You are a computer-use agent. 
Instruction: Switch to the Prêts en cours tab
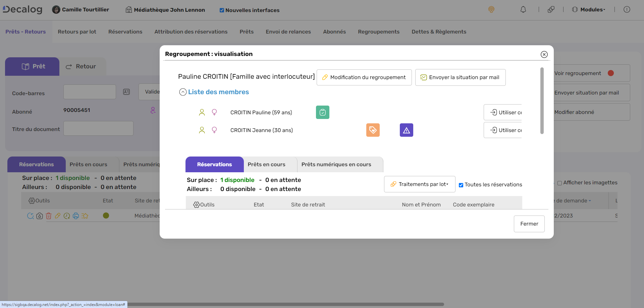(x=266, y=164)
